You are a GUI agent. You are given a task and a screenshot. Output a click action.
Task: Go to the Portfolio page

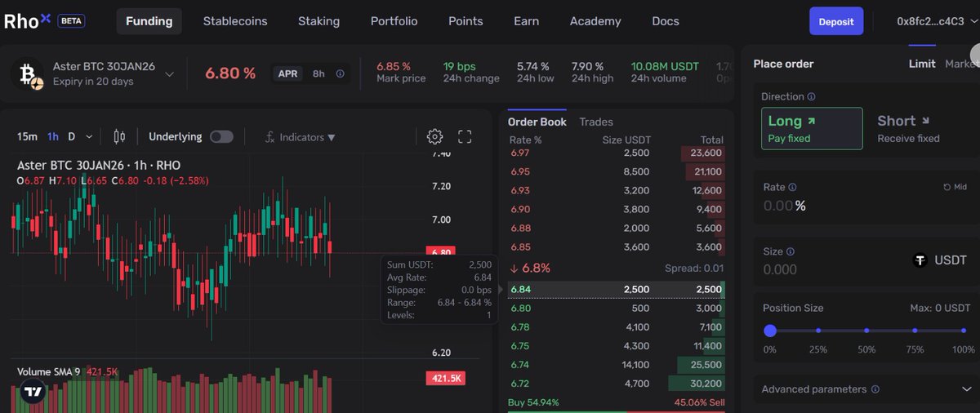[394, 21]
